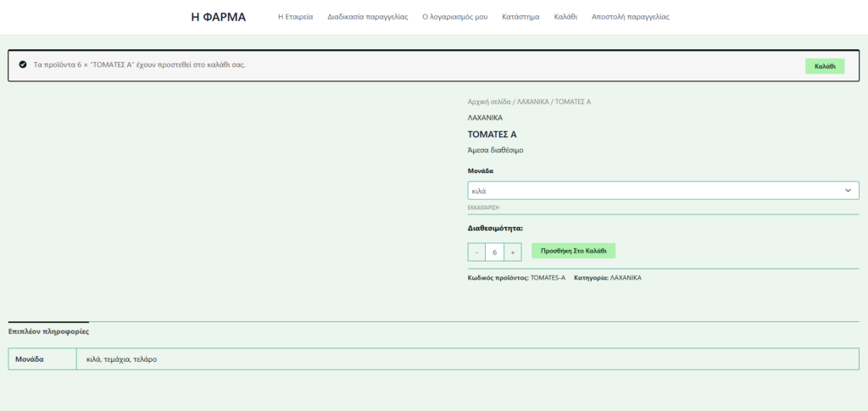
Task: Clear the selection with ΕΚΚΑΘΑΡΙΣΗ
Action: tap(484, 208)
